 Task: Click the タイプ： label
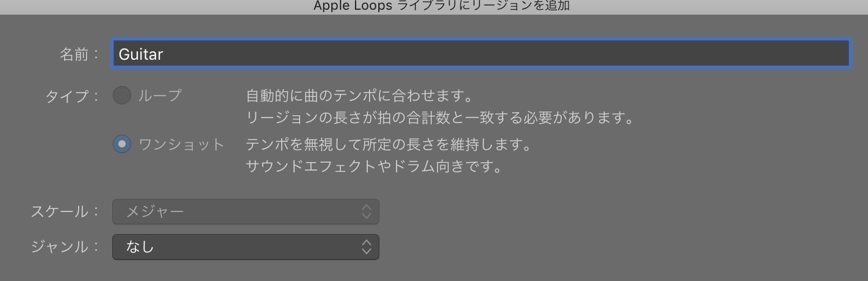pyautogui.click(x=73, y=96)
